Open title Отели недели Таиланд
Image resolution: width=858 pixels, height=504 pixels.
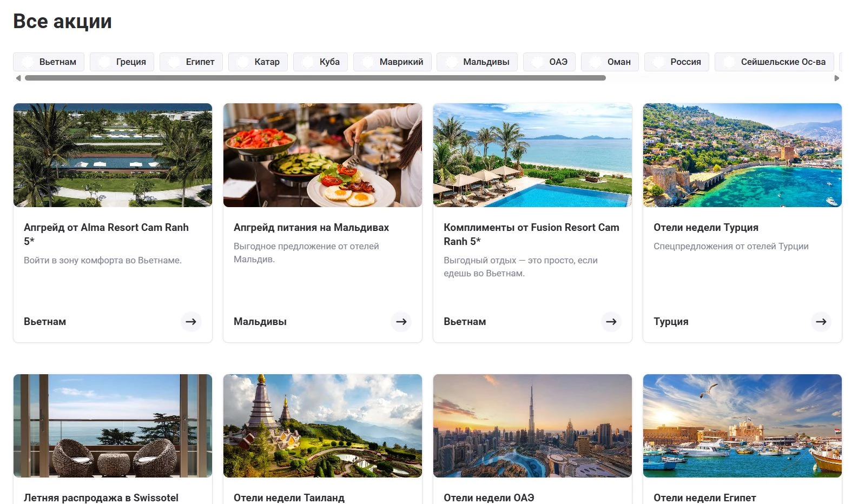click(x=289, y=498)
